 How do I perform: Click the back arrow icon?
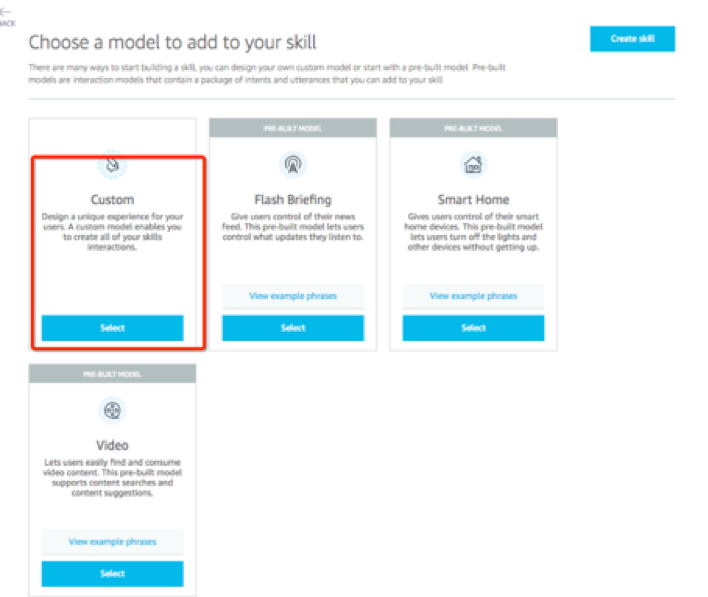click(5, 12)
